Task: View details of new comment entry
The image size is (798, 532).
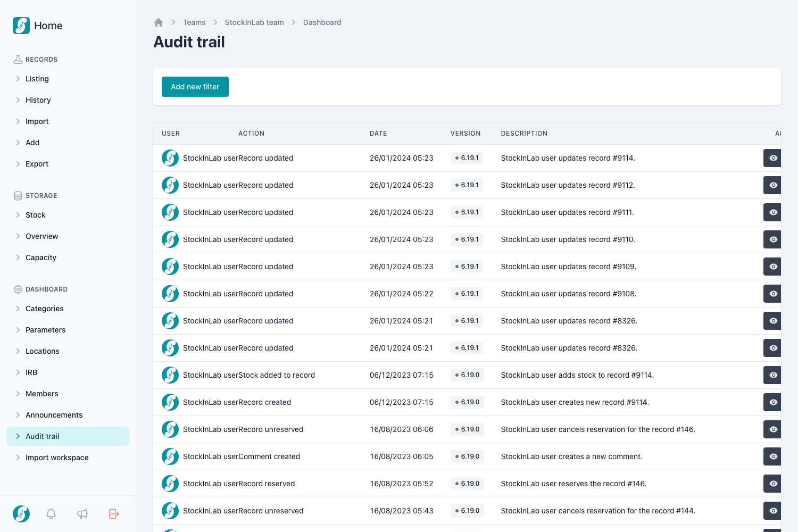Action: (x=772, y=456)
